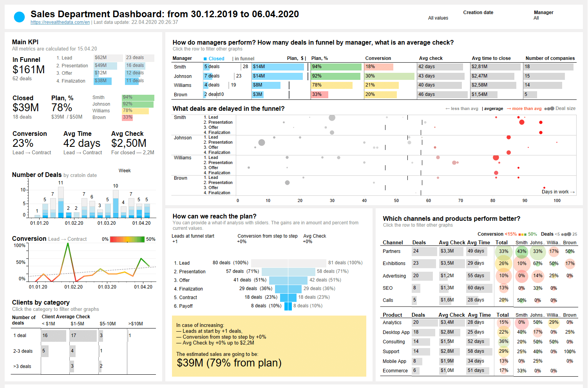588x388 pixels.
Task: Click the bar labeled 11 in Number of Deals
Action: click(61, 202)
